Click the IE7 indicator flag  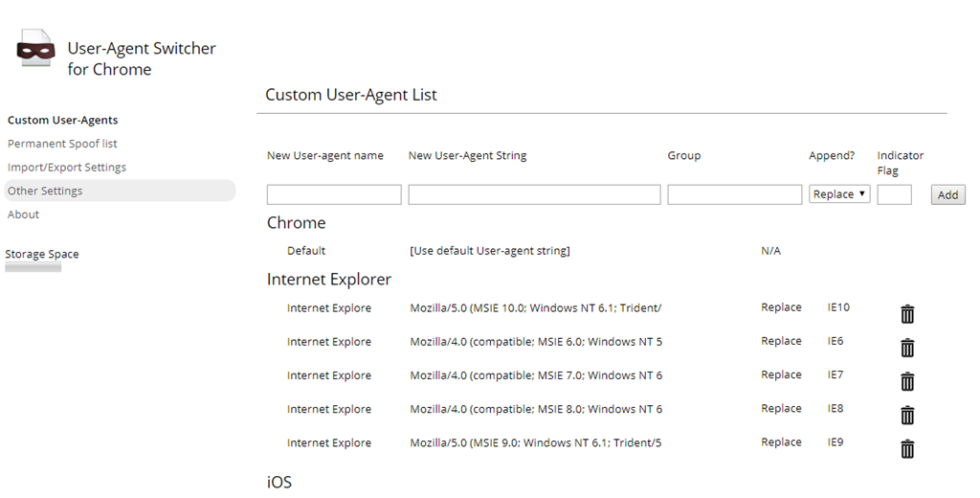835,374
